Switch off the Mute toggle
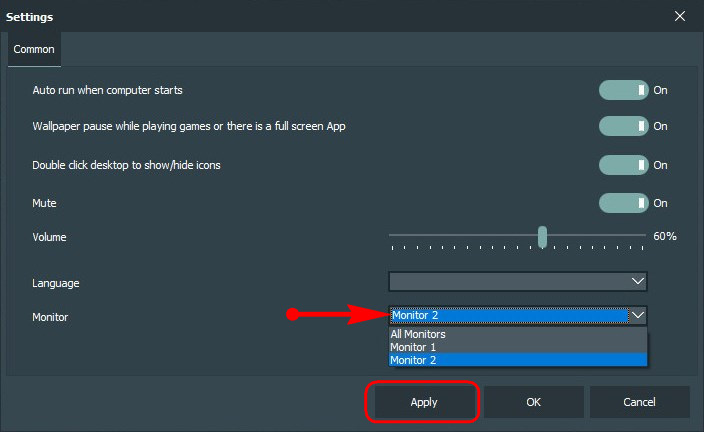This screenshot has width=704, height=432. click(x=624, y=203)
